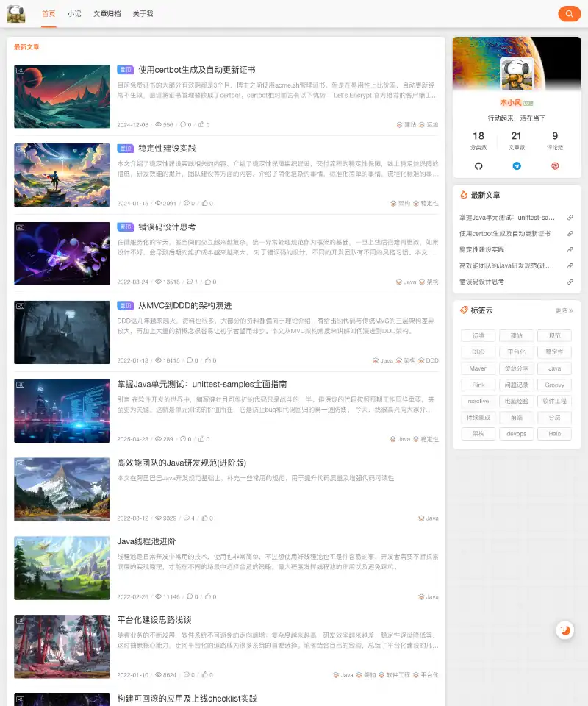Click link icon beside 掌握Java单元测试 in sidebar
The image size is (588, 706).
(570, 218)
